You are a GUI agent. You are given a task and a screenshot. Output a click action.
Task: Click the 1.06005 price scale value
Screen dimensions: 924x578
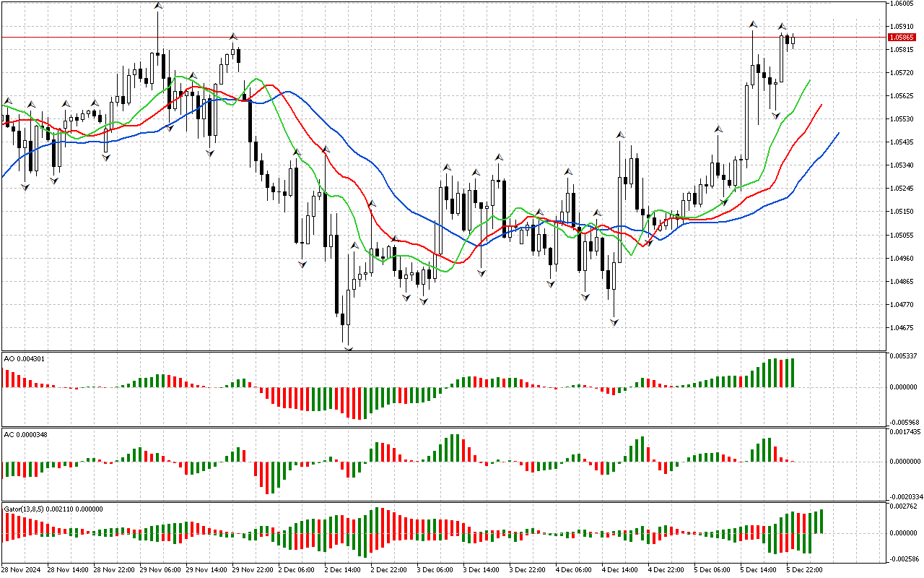tap(902, 4)
